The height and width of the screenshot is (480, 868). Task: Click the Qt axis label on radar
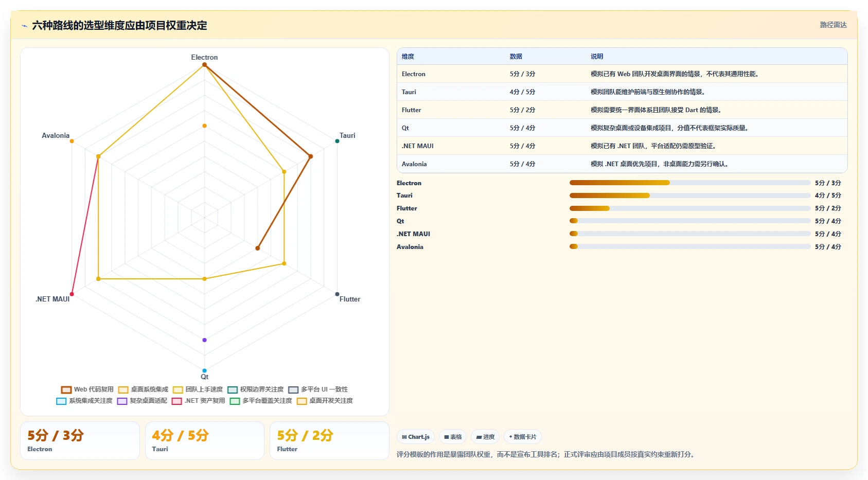click(204, 377)
